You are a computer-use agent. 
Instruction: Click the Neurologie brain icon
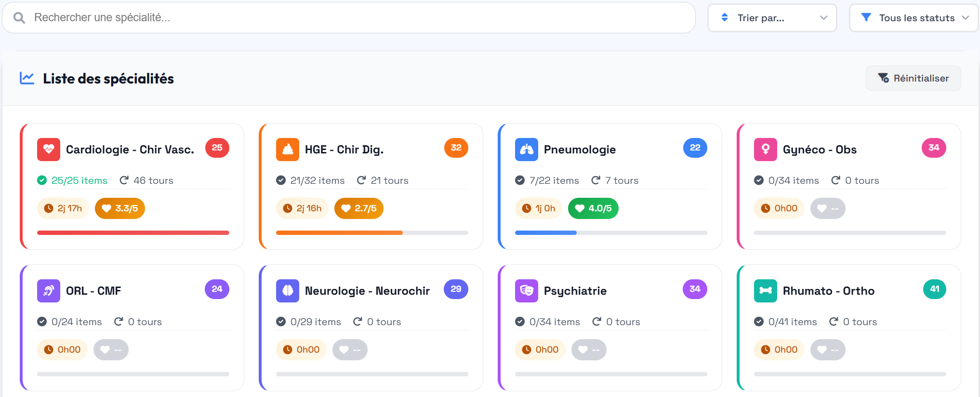[287, 291]
